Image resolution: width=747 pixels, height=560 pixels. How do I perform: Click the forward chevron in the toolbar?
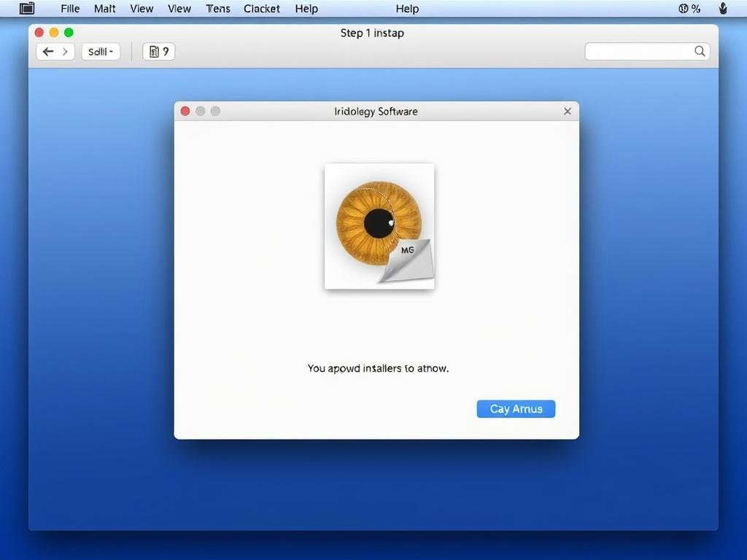(x=65, y=52)
